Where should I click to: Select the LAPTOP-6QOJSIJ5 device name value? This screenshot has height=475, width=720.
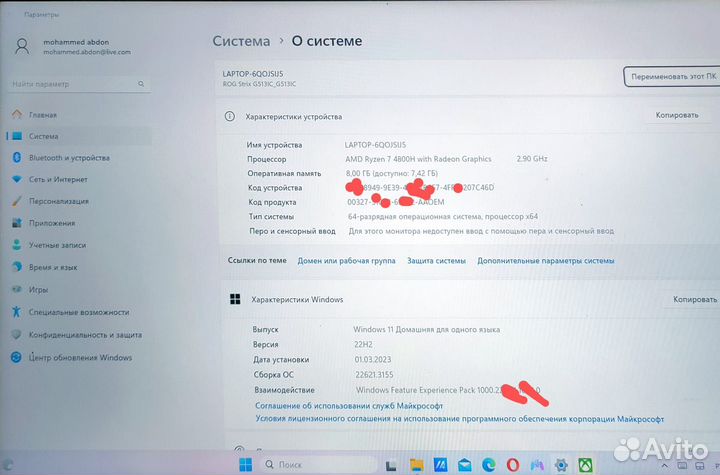(x=375, y=145)
